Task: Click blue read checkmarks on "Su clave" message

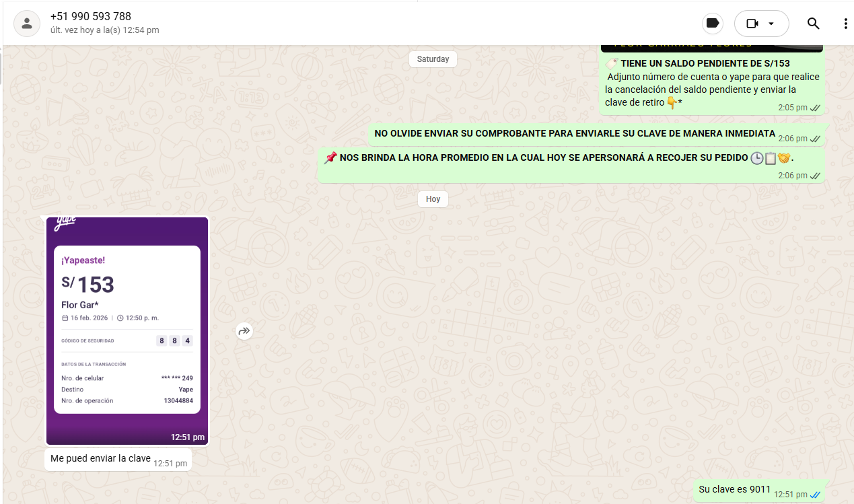Action: coord(815,495)
